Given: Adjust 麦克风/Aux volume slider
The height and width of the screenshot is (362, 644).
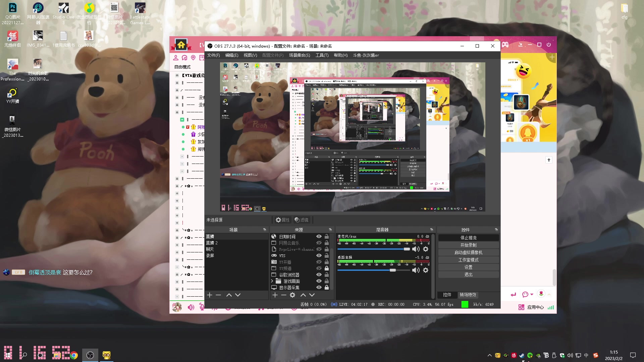Looking at the screenshot, I should point(373,249).
